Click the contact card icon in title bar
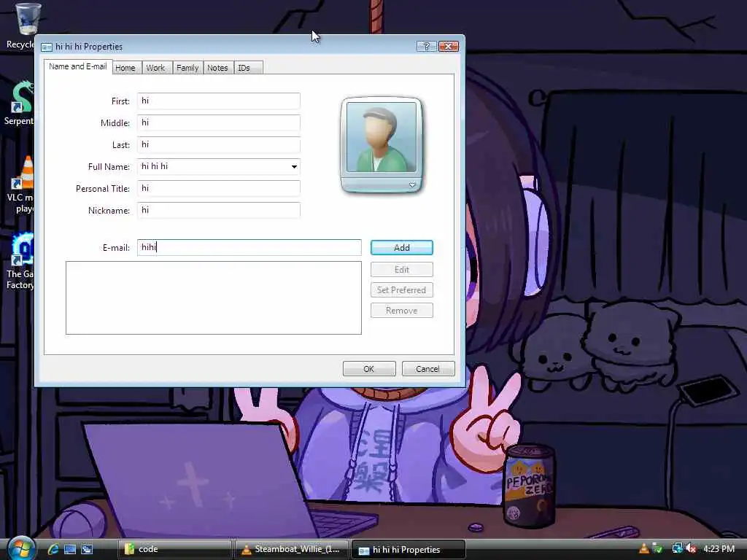Viewport: 747px width, 560px height. click(x=46, y=47)
